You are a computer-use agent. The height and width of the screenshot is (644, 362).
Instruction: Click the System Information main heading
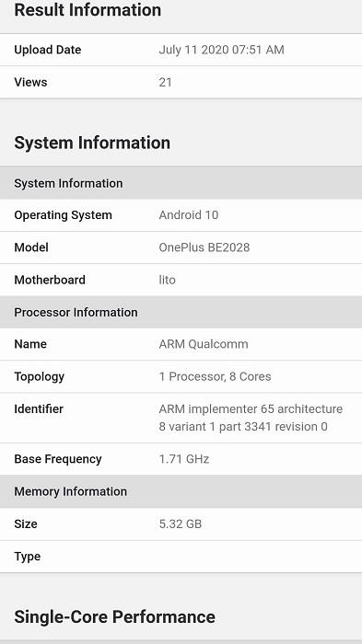(x=92, y=143)
